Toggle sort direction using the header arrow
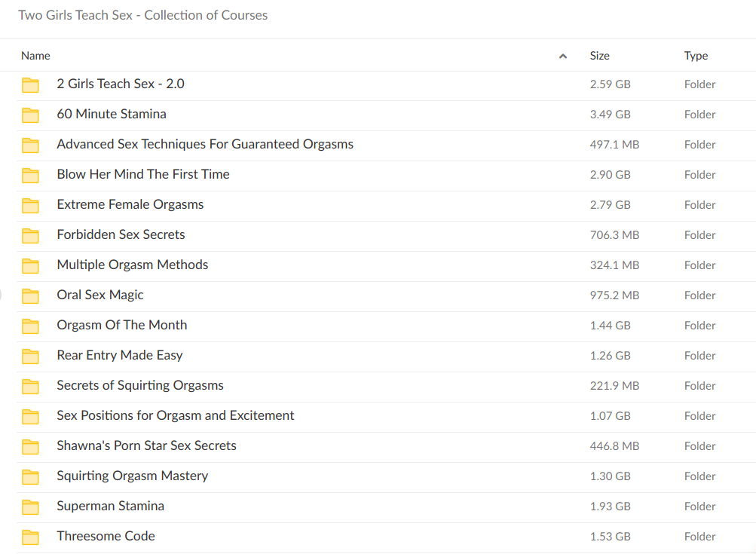 click(x=562, y=56)
